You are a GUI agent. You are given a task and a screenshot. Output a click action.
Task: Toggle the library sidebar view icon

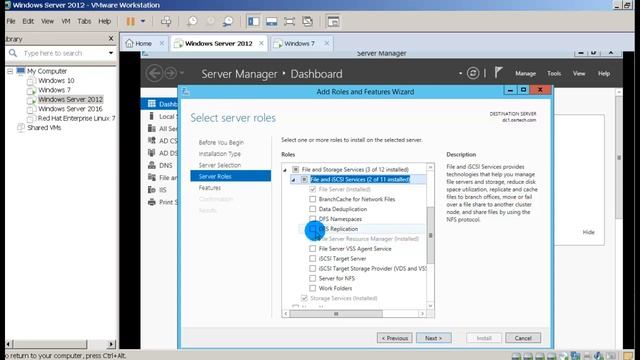[x=253, y=21]
